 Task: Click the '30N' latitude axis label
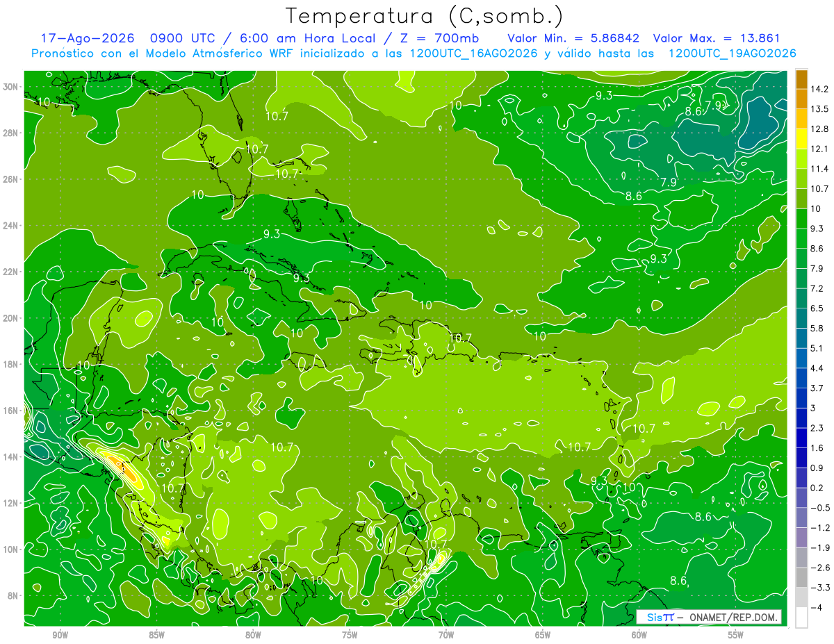click(12, 87)
